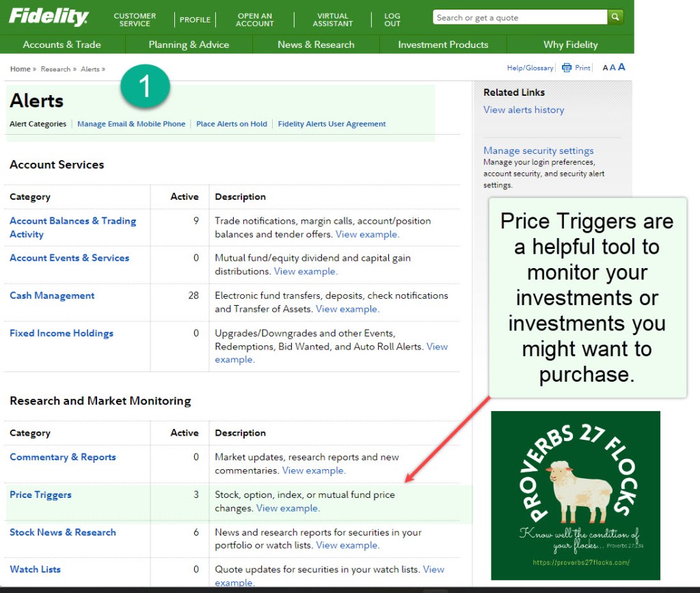700x593 pixels.
Task: Click the Proverbs 27 Flocks sheep logo
Action: point(576,495)
